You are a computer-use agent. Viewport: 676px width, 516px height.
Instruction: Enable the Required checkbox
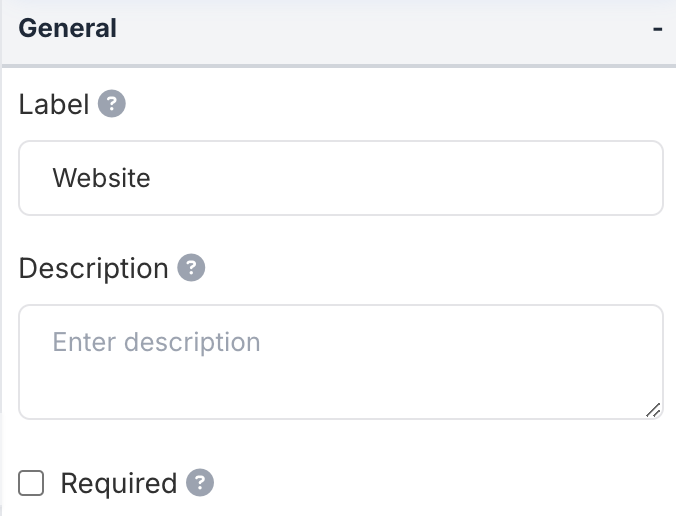[x=32, y=484]
